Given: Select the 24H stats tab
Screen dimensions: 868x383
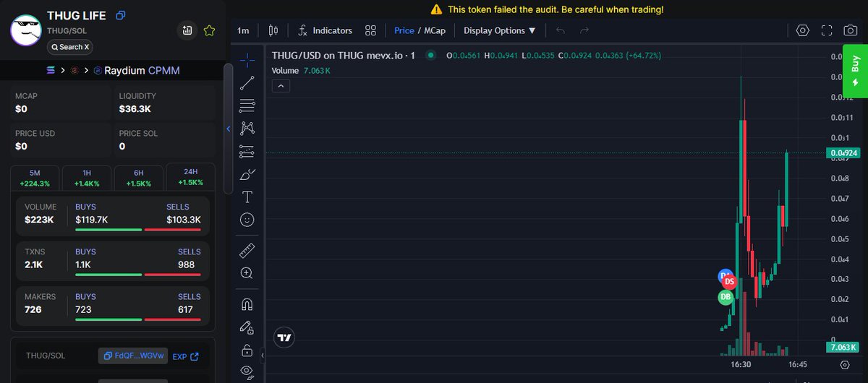Looking at the screenshot, I should pyautogui.click(x=191, y=178).
